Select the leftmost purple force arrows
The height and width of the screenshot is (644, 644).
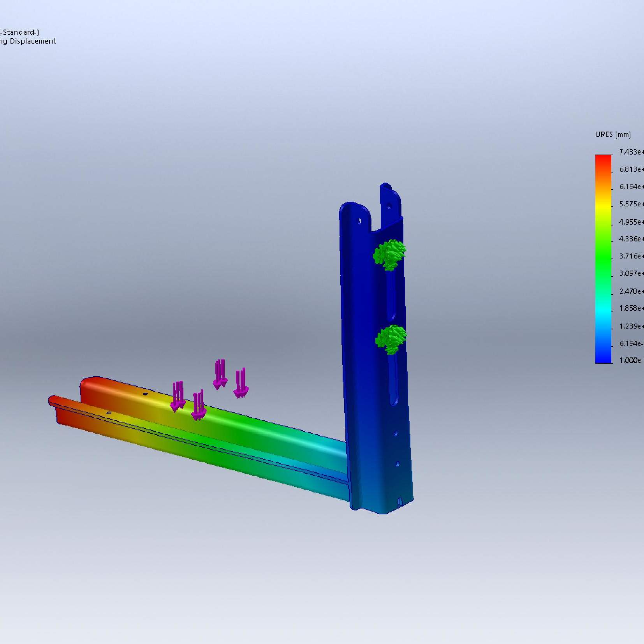[178, 396]
